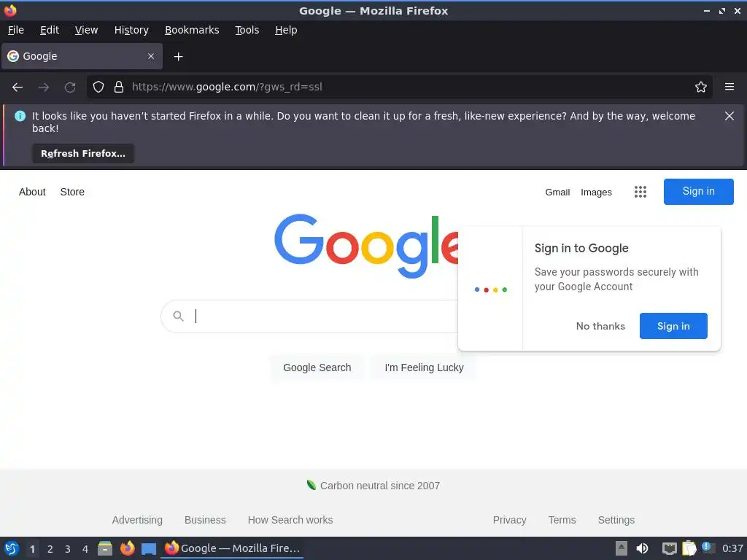The width and height of the screenshot is (747, 560).
Task: Open the Business footer link
Action: click(x=205, y=520)
